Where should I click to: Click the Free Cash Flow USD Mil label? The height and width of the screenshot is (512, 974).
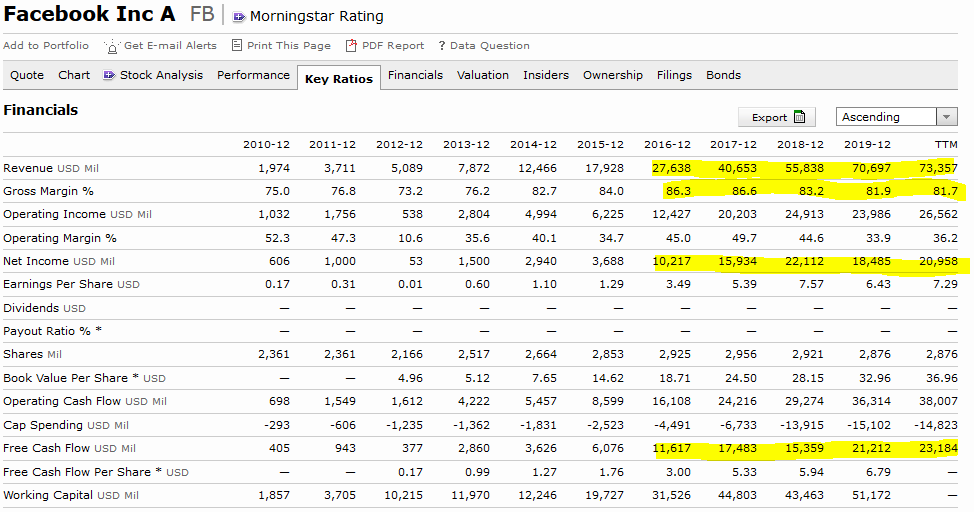(x=70, y=448)
